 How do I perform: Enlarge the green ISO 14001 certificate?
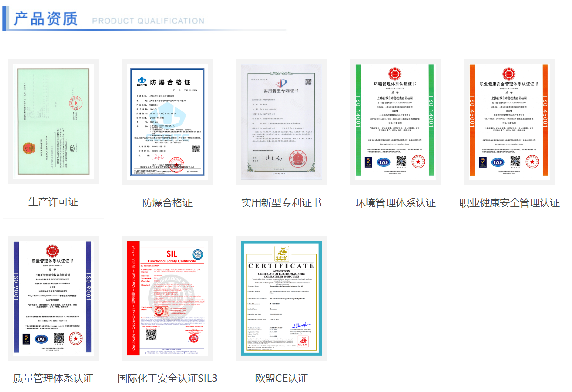point(395,121)
